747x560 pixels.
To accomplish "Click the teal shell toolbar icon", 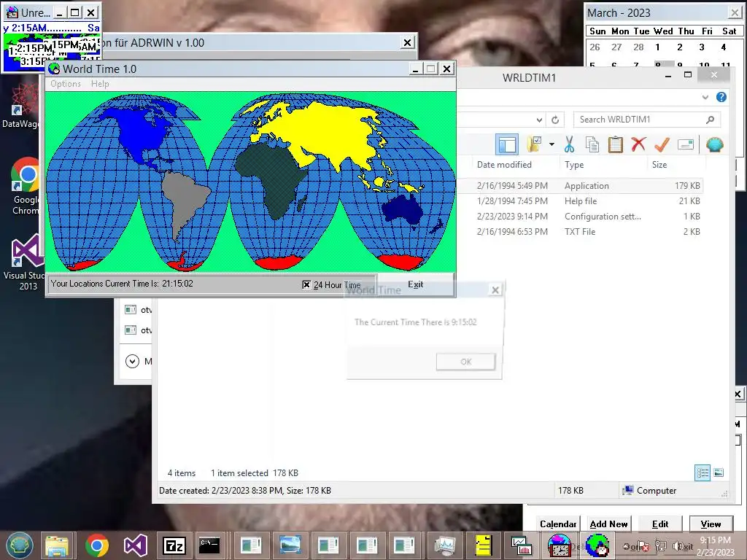I will (x=715, y=144).
